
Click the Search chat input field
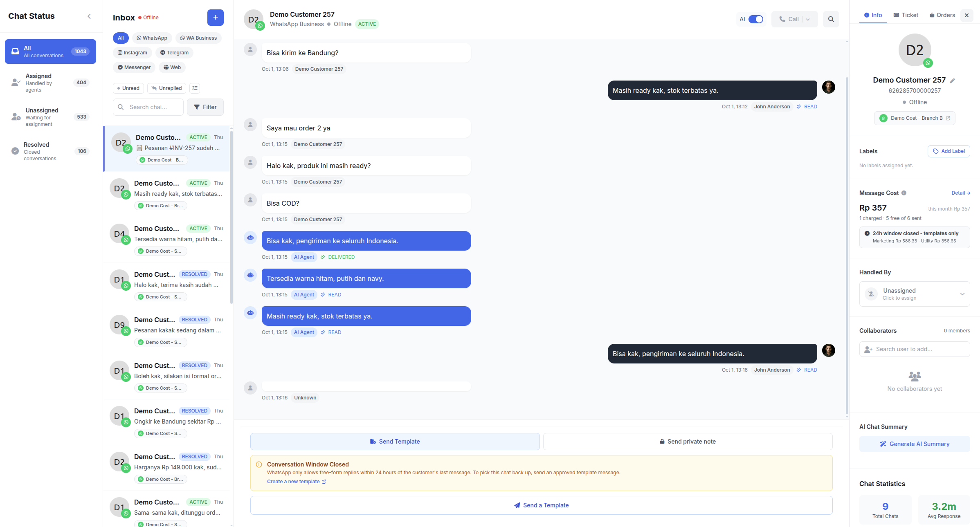[148, 107]
